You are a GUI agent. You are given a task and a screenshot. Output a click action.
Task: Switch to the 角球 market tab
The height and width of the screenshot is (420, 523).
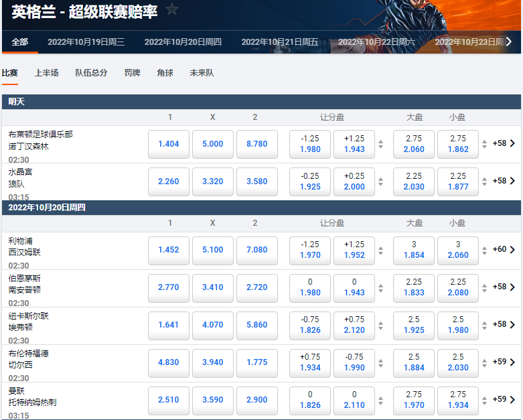(x=165, y=73)
